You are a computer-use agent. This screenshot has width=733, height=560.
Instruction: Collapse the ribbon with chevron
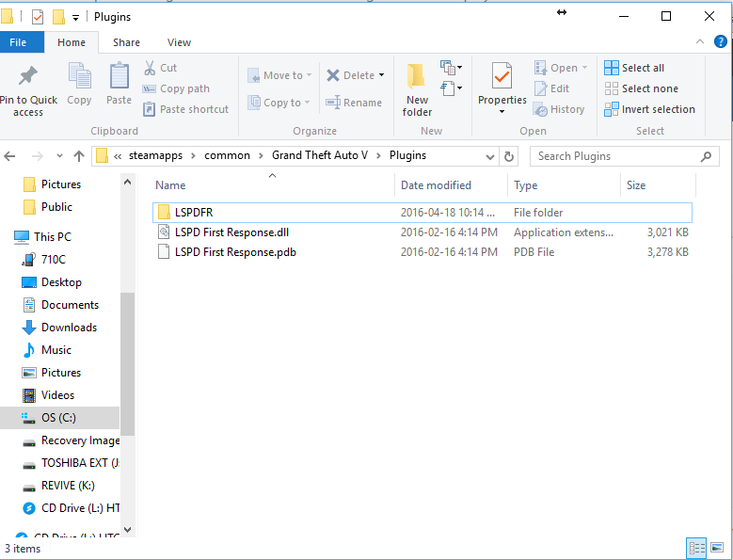click(700, 41)
